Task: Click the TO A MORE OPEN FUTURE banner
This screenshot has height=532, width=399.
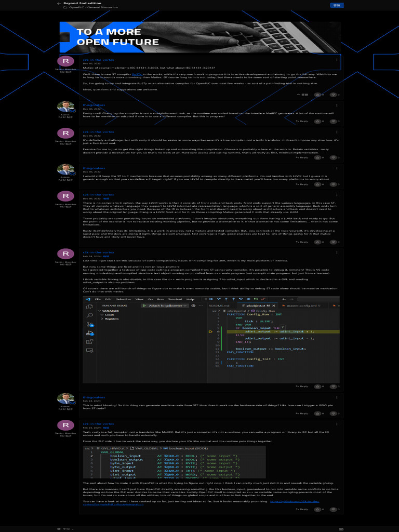Action: click(200, 37)
